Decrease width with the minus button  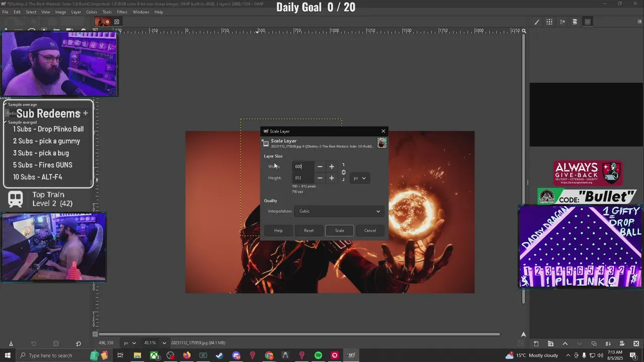(x=320, y=166)
